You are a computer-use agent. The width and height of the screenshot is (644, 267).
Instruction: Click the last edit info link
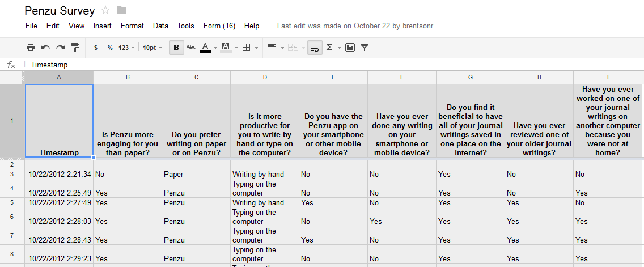(355, 26)
